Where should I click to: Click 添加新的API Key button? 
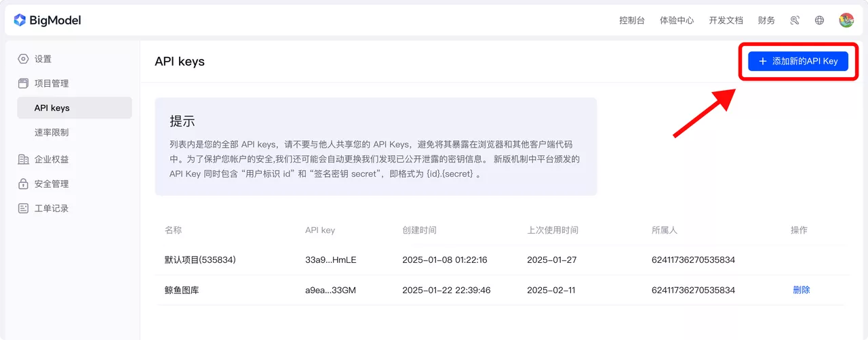tap(798, 61)
